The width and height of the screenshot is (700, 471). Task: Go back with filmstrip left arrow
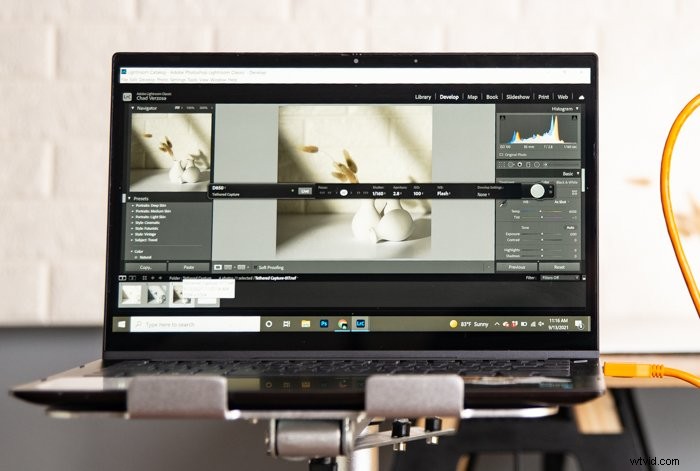(153, 278)
